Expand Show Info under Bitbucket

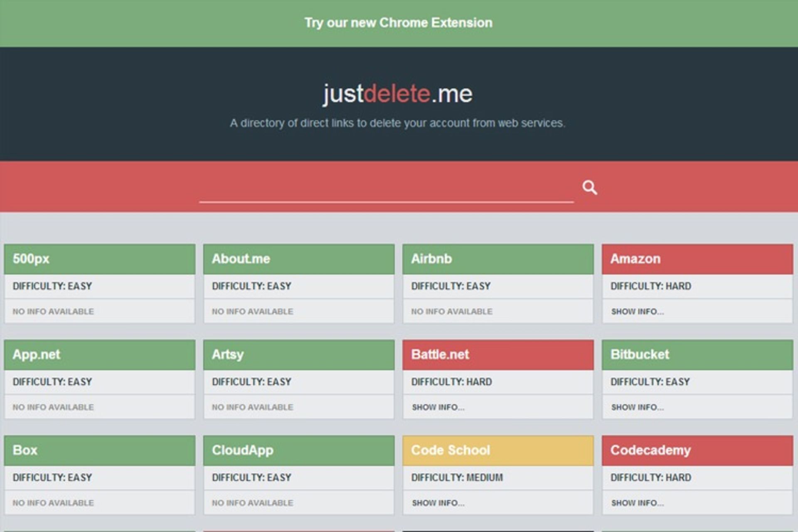coord(637,407)
